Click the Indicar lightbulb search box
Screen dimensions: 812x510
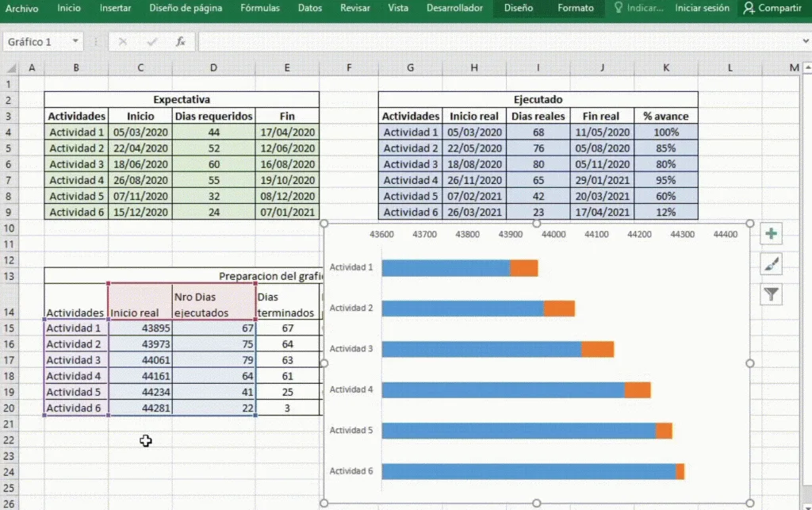pos(638,8)
